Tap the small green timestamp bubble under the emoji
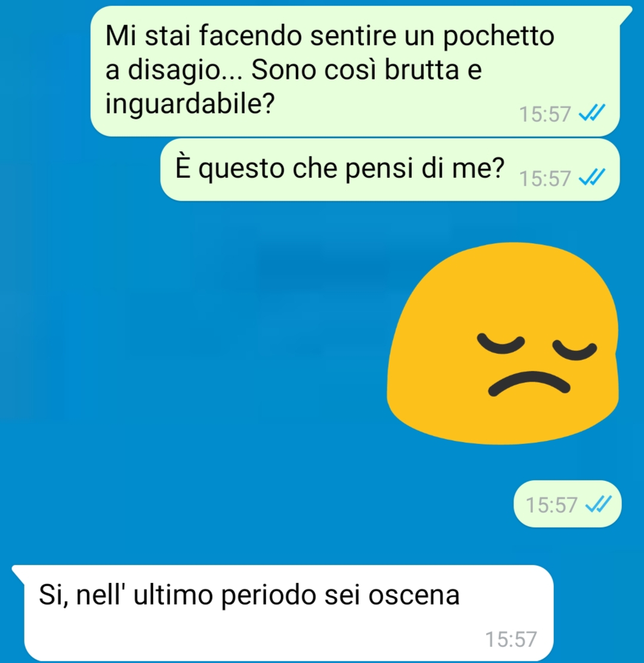The height and width of the screenshot is (663, 644). 568,504
